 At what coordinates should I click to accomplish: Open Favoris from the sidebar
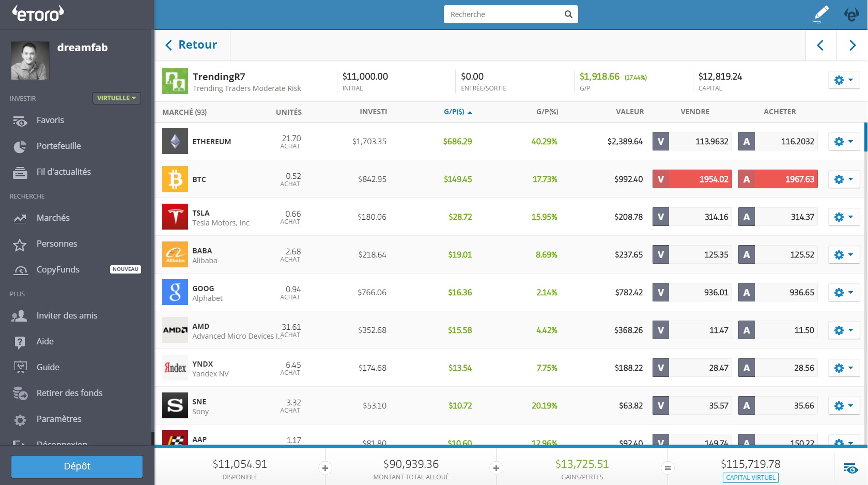tap(50, 120)
